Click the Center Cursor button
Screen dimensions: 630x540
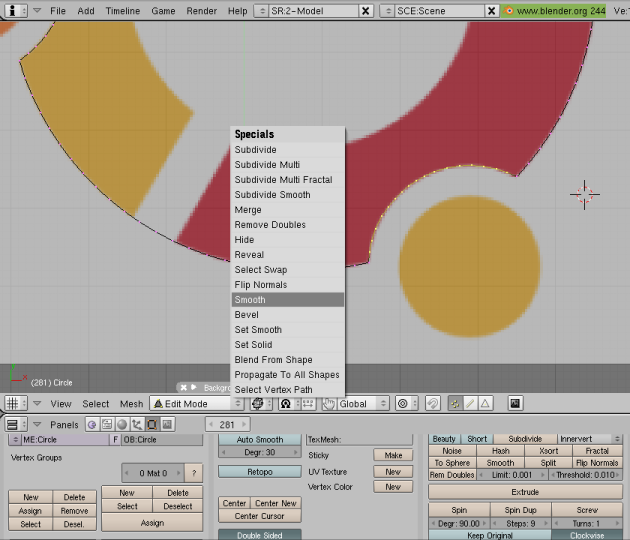click(260, 516)
